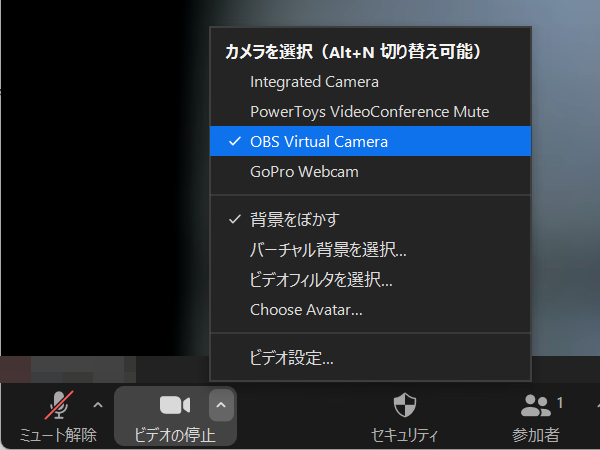Click the セキュリティ text label

(x=404, y=435)
